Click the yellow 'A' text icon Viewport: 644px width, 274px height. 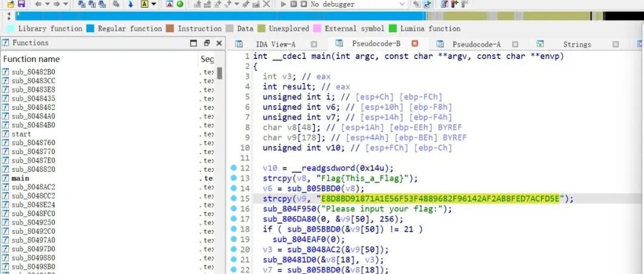[x=144, y=4]
